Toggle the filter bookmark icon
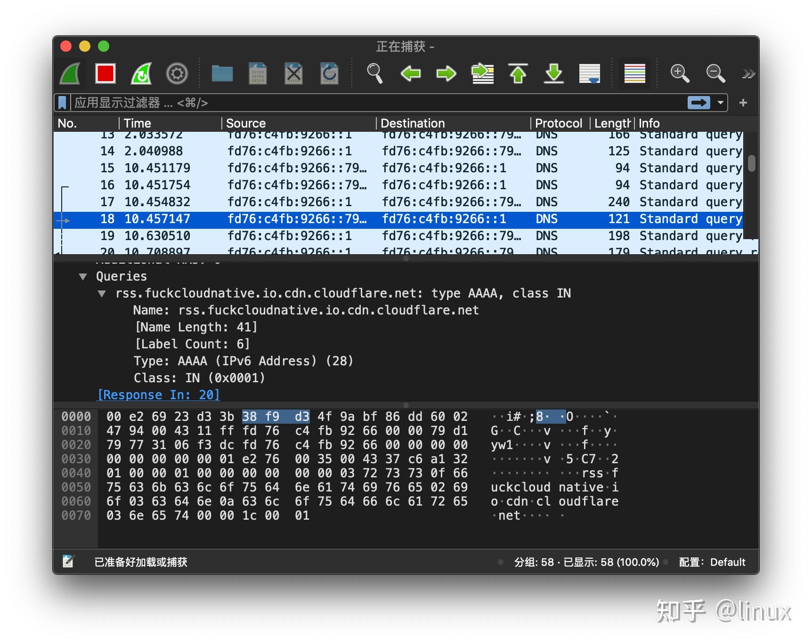Screen dimensions: 812x644 [63, 103]
